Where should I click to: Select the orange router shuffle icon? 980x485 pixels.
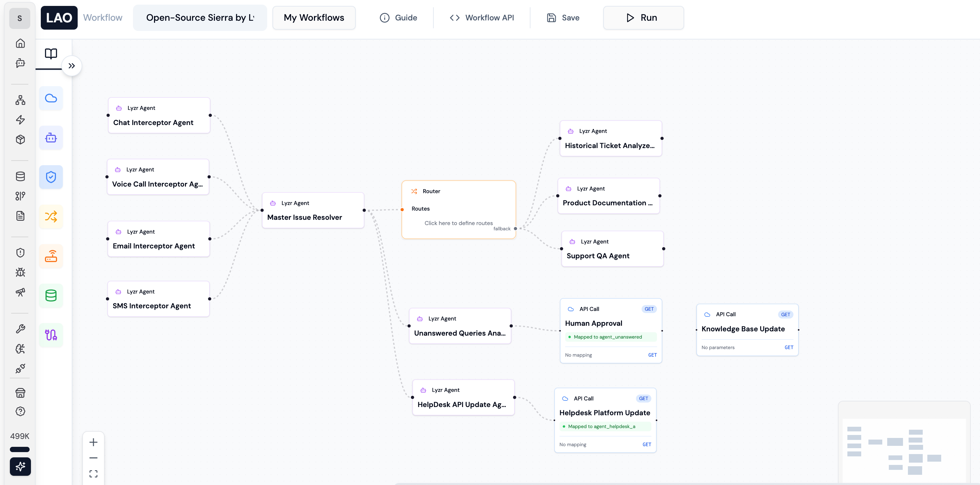(x=51, y=217)
